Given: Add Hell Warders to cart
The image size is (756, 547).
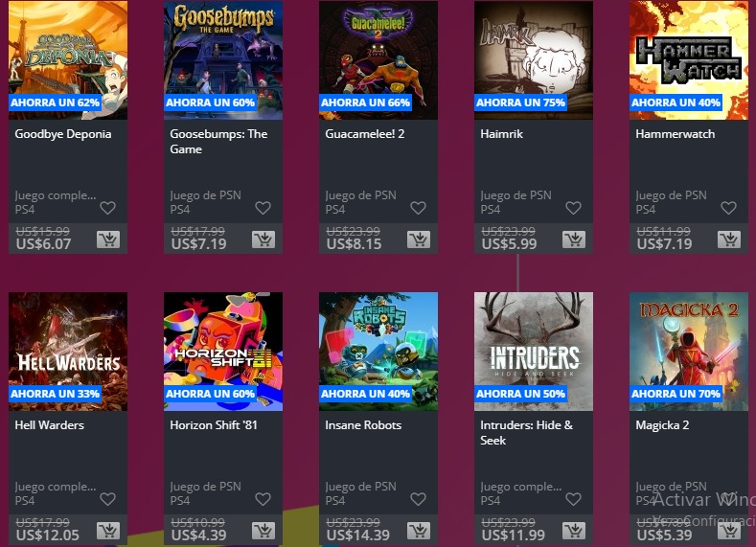Looking at the screenshot, I should coord(108,530).
